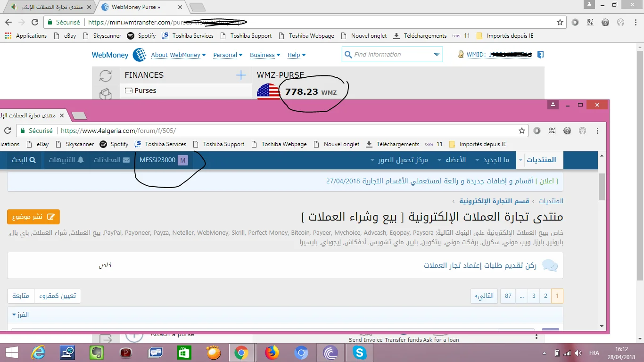Open the Personal menu on WebMoney
Image resolution: width=644 pixels, height=362 pixels.
228,55
